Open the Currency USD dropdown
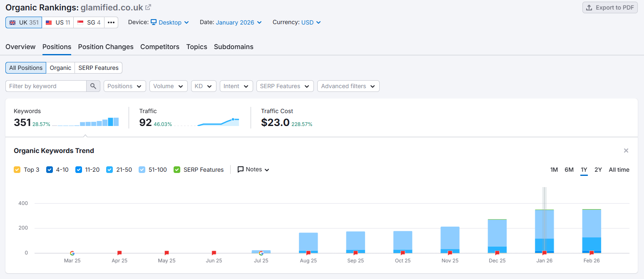This screenshot has height=279, width=644. (311, 22)
